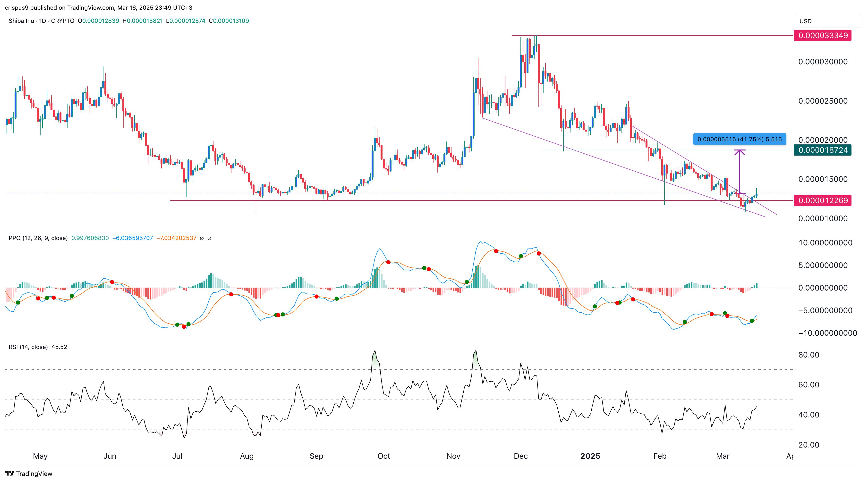This screenshot has width=868, height=482.
Task: Click the 0.000030000 price axis label
Action: tap(823, 62)
